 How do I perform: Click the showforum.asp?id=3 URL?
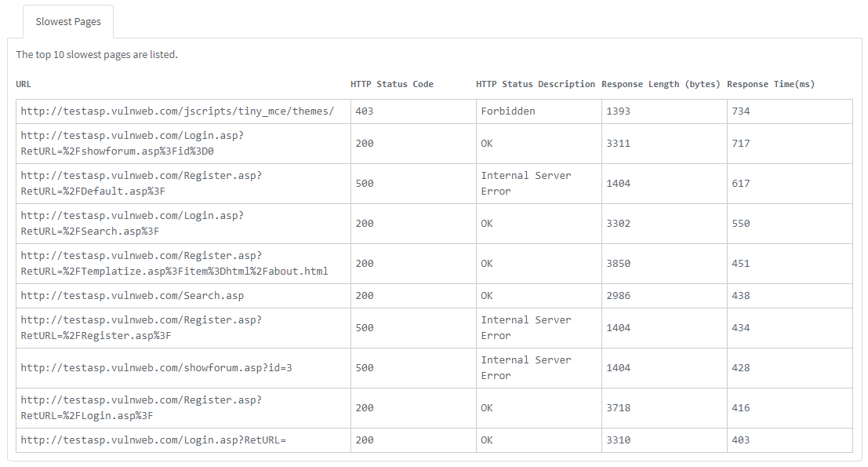(x=156, y=368)
